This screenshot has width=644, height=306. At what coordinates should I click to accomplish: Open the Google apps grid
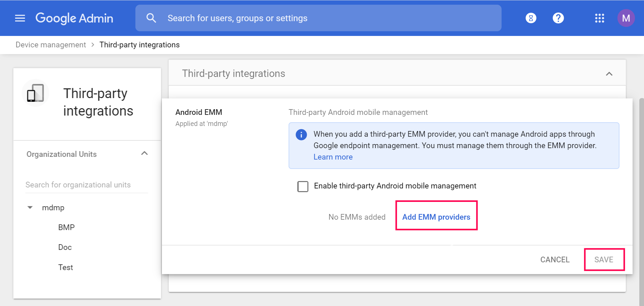point(599,18)
